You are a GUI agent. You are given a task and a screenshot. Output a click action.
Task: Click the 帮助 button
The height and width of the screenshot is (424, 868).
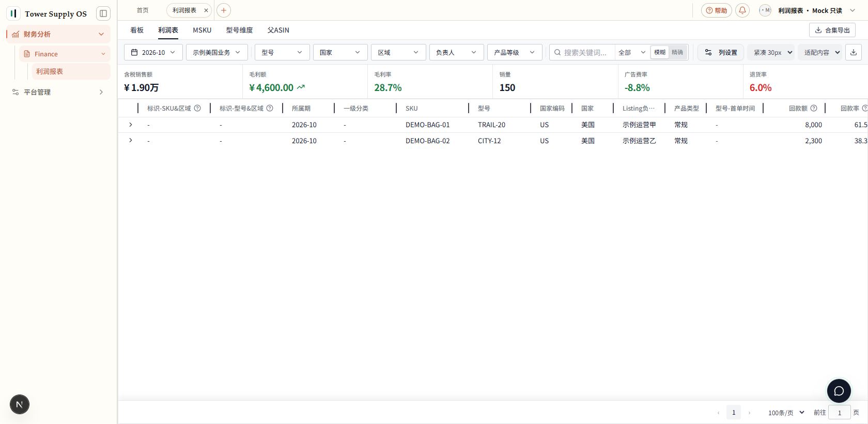717,10
